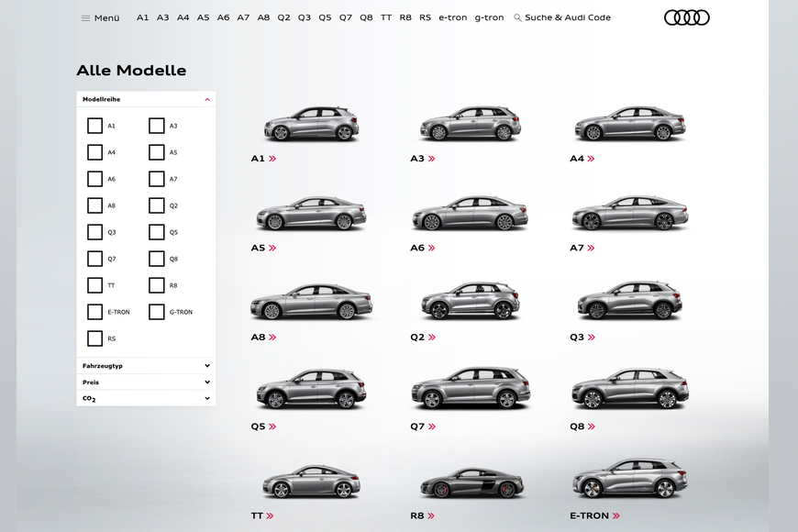This screenshot has height=532, width=798.
Task: Select Q5 in the top navigation bar
Action: tap(325, 17)
